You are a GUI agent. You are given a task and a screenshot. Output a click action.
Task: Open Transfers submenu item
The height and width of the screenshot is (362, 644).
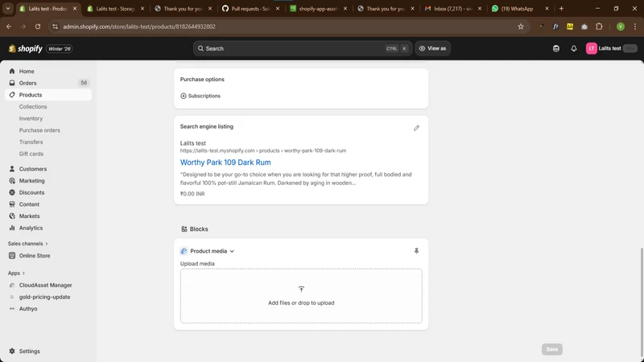[31, 142]
